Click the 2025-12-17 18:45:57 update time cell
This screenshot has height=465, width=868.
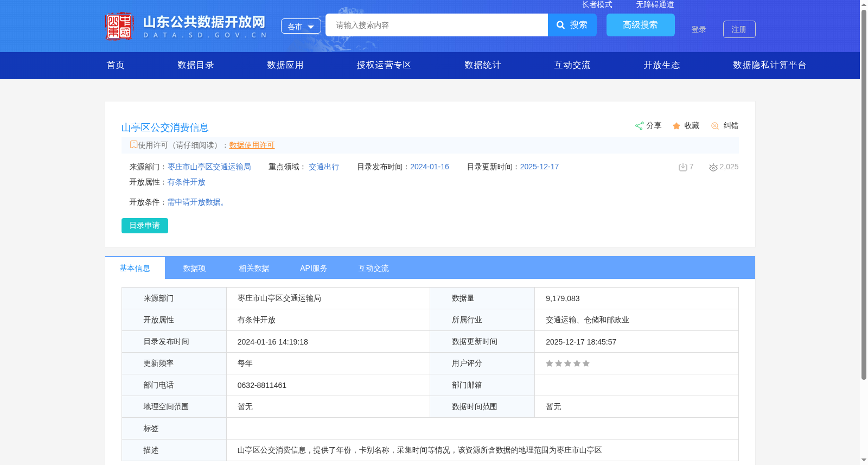click(636, 342)
